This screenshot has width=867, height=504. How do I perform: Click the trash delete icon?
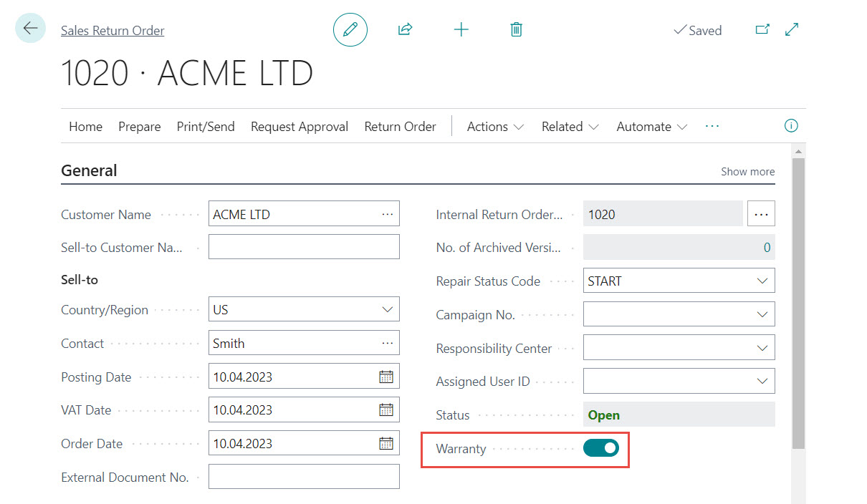(x=516, y=29)
